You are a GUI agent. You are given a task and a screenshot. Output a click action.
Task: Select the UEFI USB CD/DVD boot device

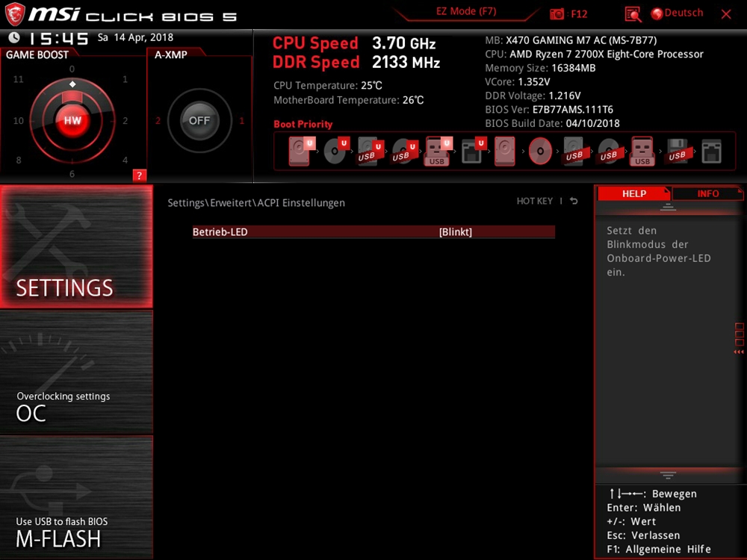coord(404,151)
